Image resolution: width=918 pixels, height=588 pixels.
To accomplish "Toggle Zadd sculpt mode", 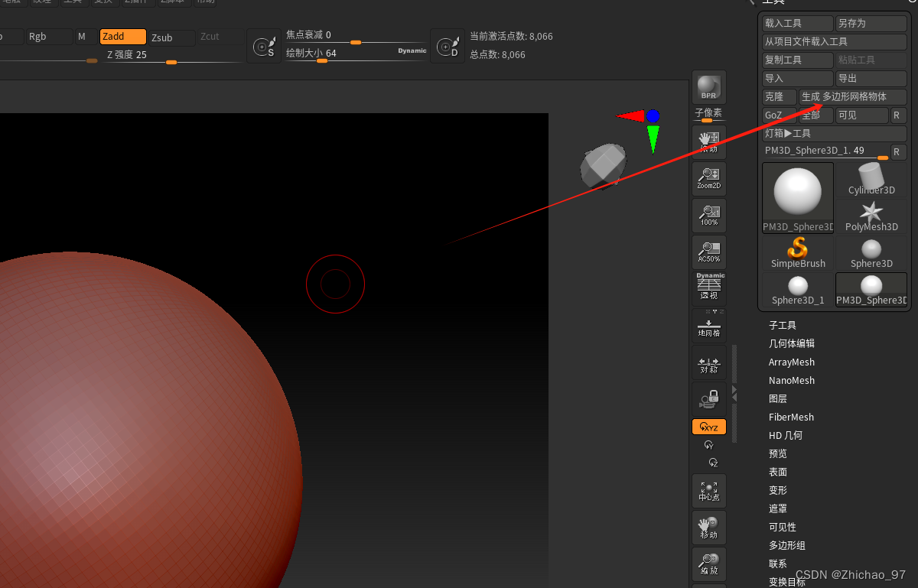I will coord(122,37).
